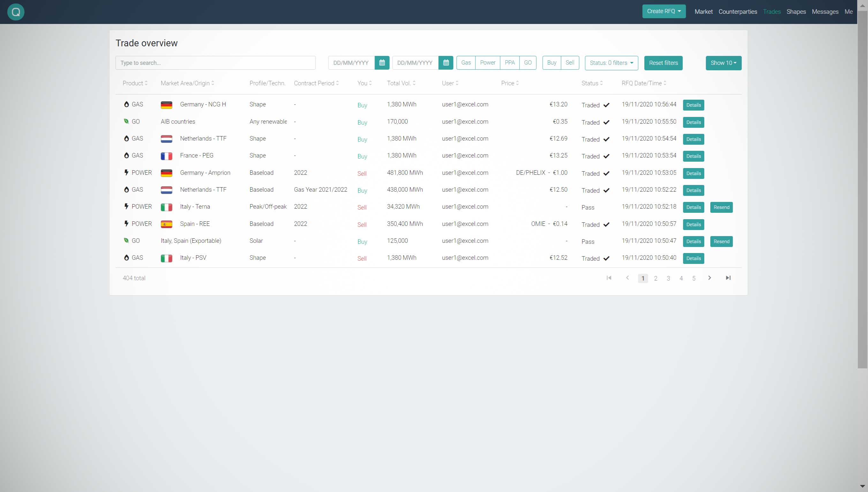
Task: Toggle the PPA product filter
Action: pos(510,63)
